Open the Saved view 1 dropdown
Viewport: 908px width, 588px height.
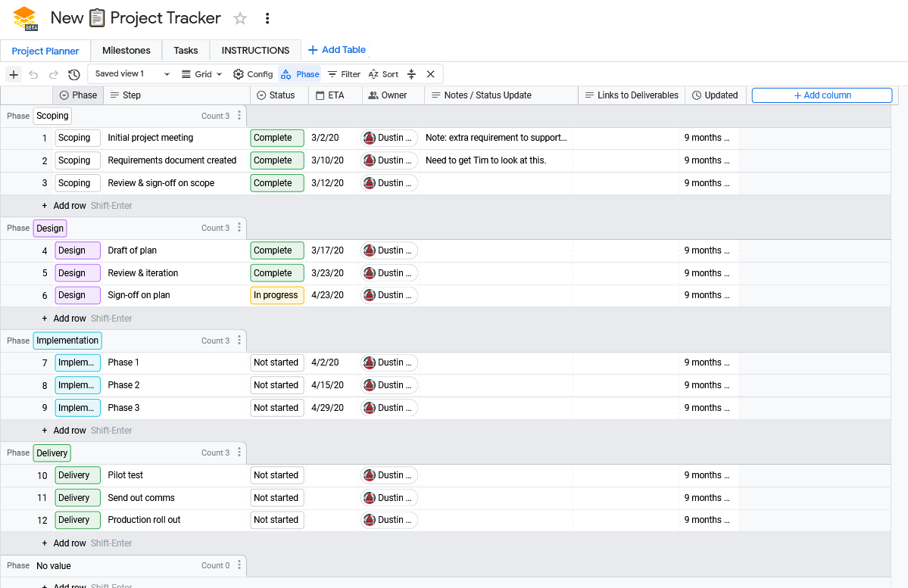tap(132, 74)
